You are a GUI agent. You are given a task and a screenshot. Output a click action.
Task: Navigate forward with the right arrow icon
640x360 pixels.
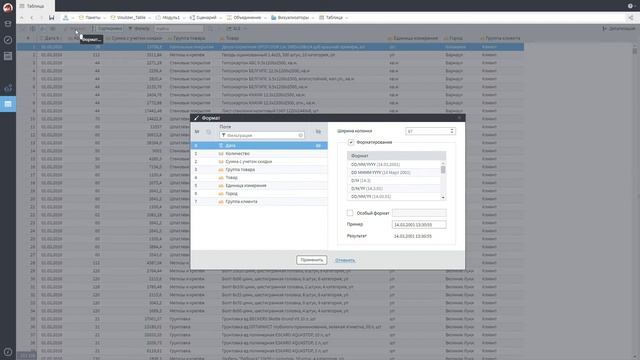click(x=41, y=18)
